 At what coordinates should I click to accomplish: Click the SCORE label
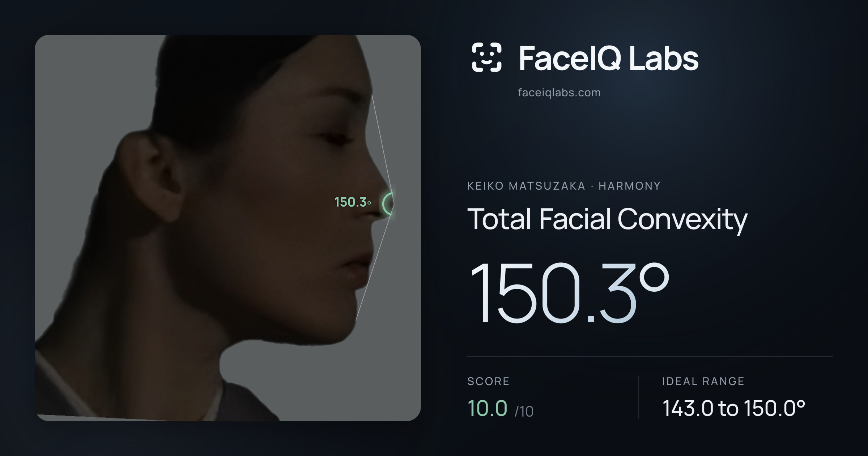[488, 381]
